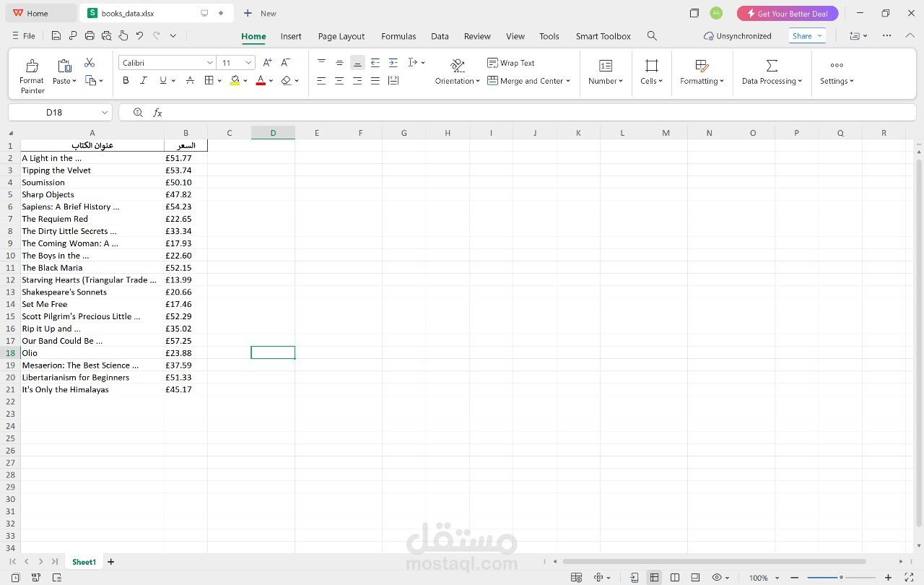
Task: Click the add new sheet plus icon
Action: (x=110, y=562)
